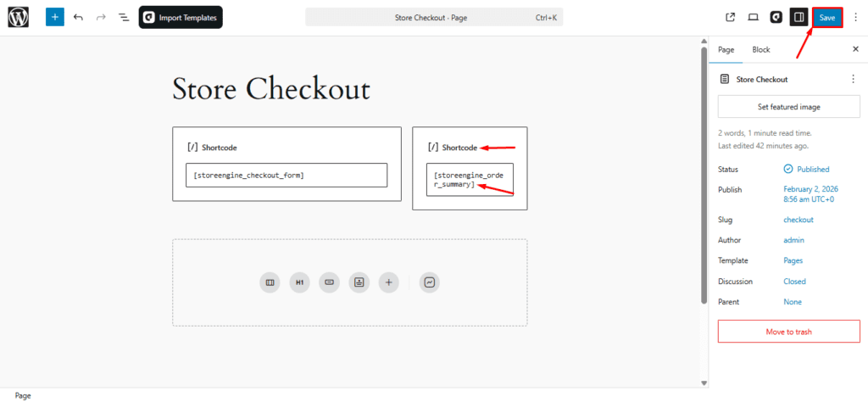Click the Page breadcrumb in footer
This screenshot has width=868, height=402.
[23, 396]
